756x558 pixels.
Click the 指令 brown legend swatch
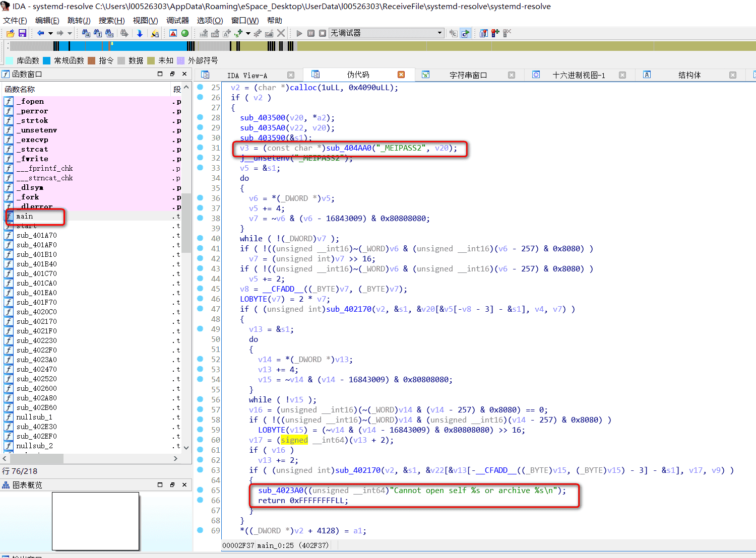click(x=92, y=60)
